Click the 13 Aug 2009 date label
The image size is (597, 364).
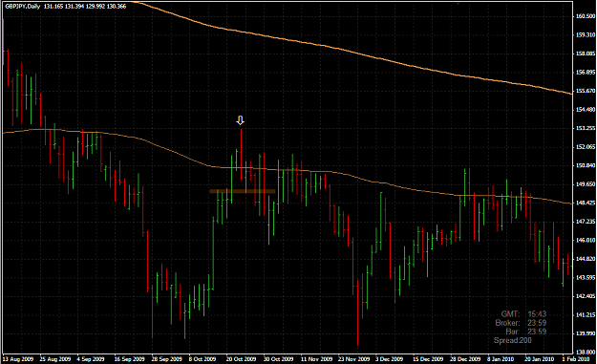[x=18, y=359]
